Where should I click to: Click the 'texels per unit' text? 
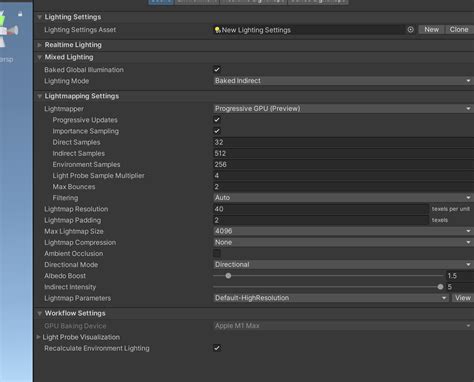[451, 209]
